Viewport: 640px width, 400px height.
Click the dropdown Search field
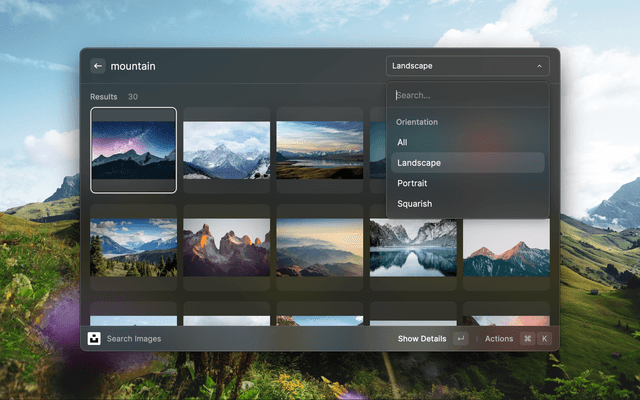pyautogui.click(x=467, y=96)
